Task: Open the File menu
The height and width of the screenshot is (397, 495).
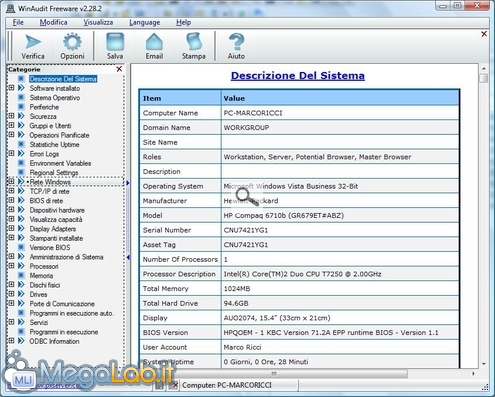Action: pyautogui.click(x=18, y=22)
